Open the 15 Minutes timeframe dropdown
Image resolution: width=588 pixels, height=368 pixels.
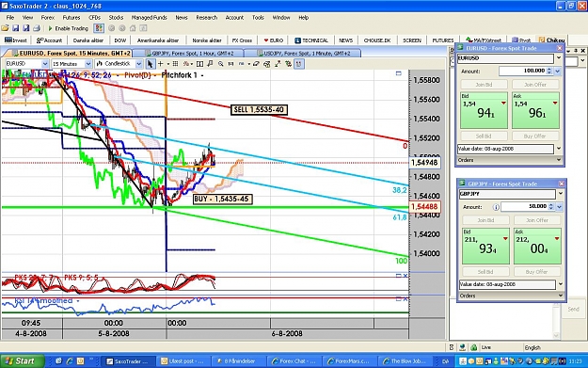88,64
